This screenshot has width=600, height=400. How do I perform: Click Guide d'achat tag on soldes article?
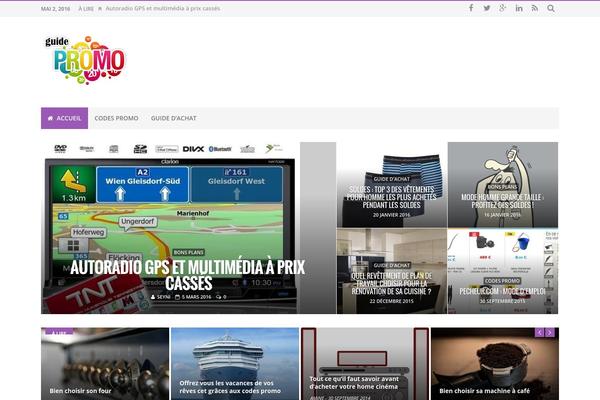tap(391, 179)
